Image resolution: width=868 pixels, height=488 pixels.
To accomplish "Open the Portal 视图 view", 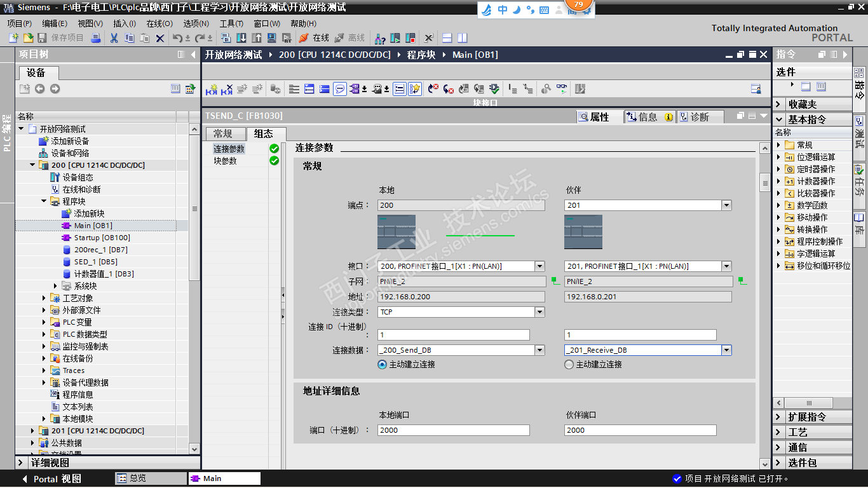I will [x=51, y=479].
